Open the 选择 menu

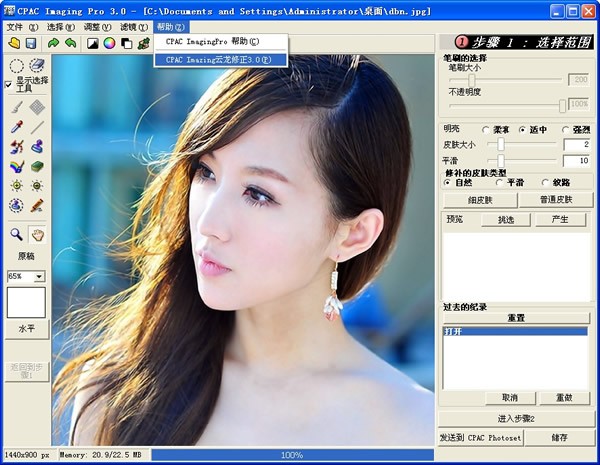click(x=61, y=27)
